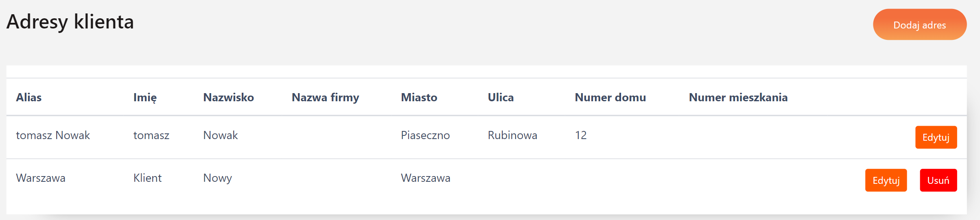Click the Numer domu column header

point(610,98)
